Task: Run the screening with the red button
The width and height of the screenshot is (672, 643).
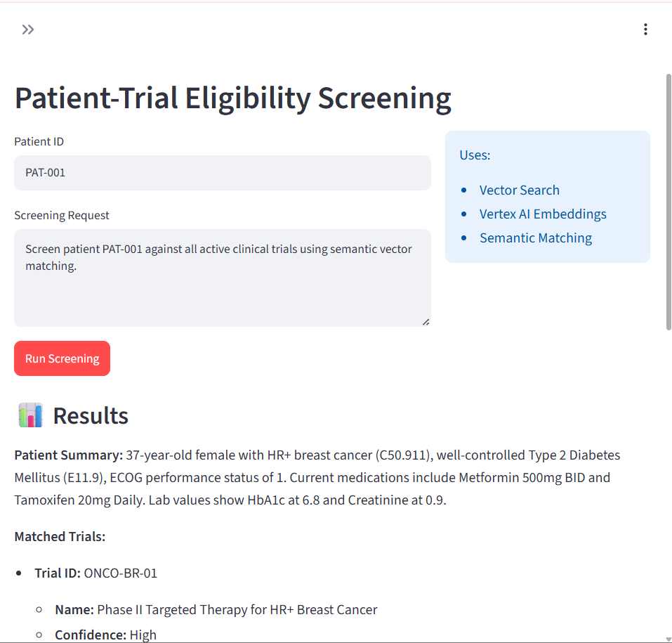Action: tap(62, 358)
